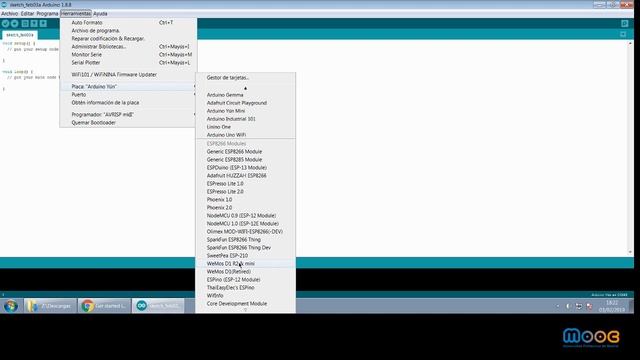The width and height of the screenshot is (640, 360).
Task: Click the taskbar clock
Action: click(x=612, y=306)
